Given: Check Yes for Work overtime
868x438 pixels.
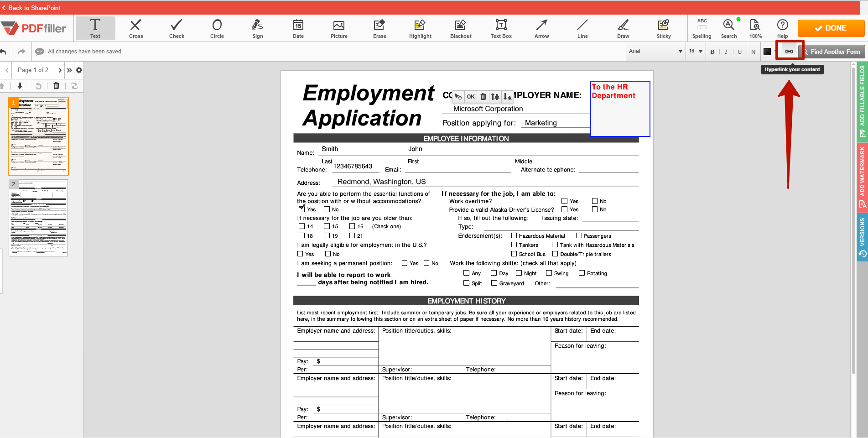Looking at the screenshot, I should [564, 201].
